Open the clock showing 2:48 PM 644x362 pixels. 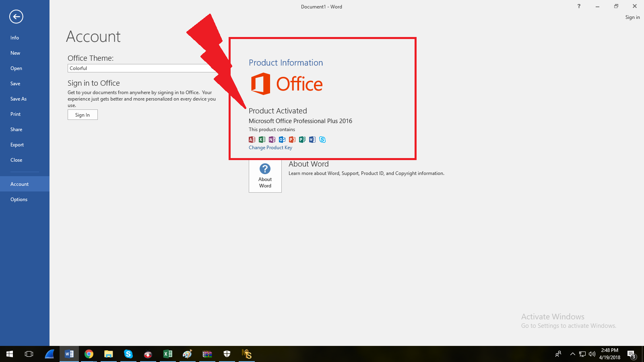click(609, 354)
